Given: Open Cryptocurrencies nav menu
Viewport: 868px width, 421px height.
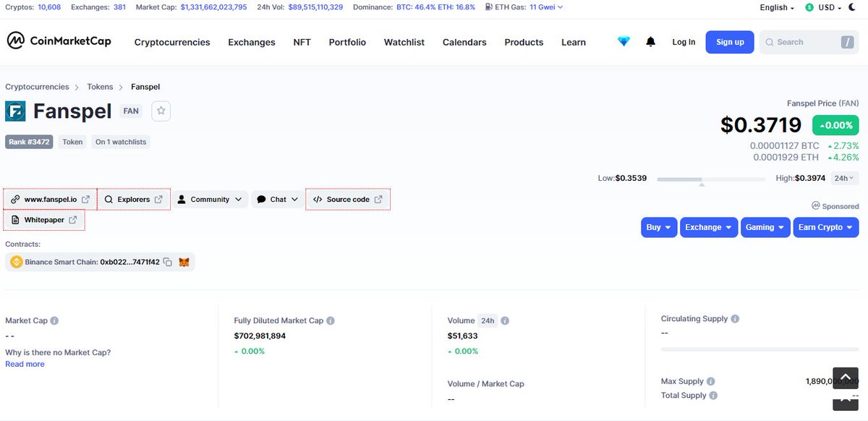Looking at the screenshot, I should click(172, 42).
